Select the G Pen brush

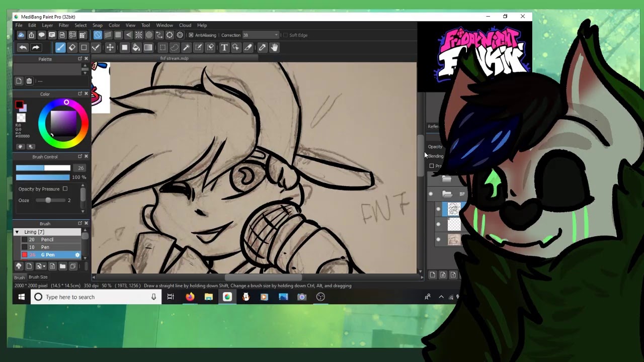tap(48, 255)
